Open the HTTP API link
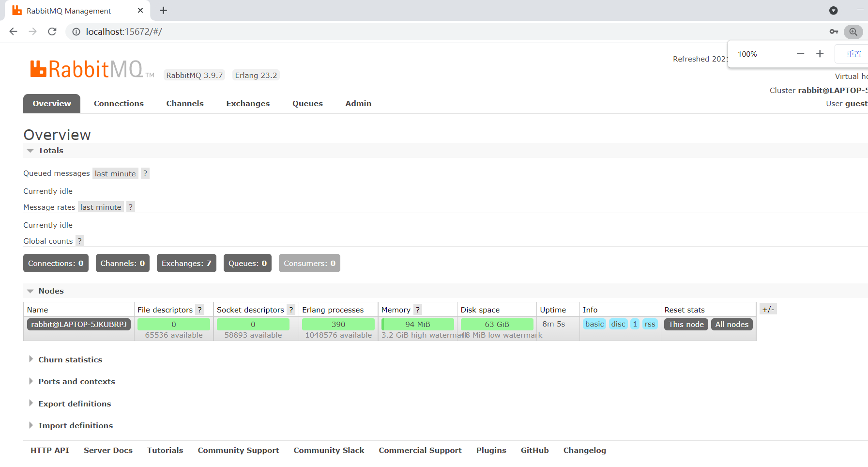The width and height of the screenshot is (868, 467). click(50, 450)
